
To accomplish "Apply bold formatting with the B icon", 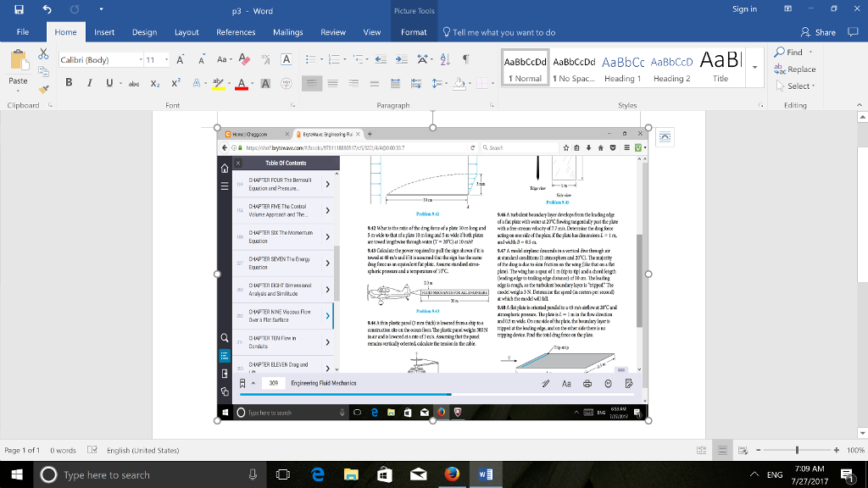I will pyautogui.click(x=68, y=83).
